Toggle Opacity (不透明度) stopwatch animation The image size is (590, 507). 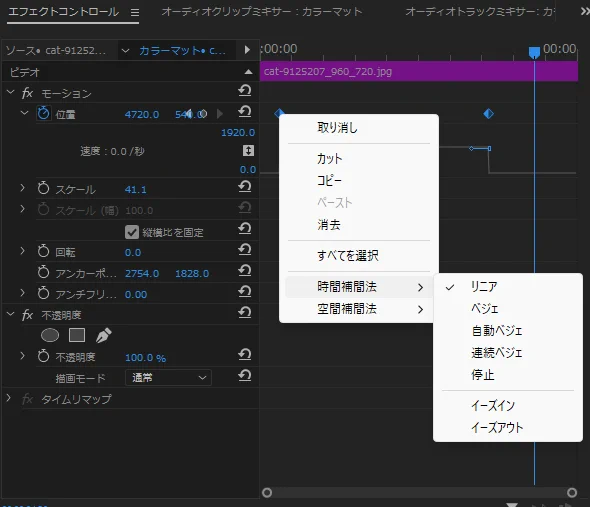pyautogui.click(x=43, y=356)
